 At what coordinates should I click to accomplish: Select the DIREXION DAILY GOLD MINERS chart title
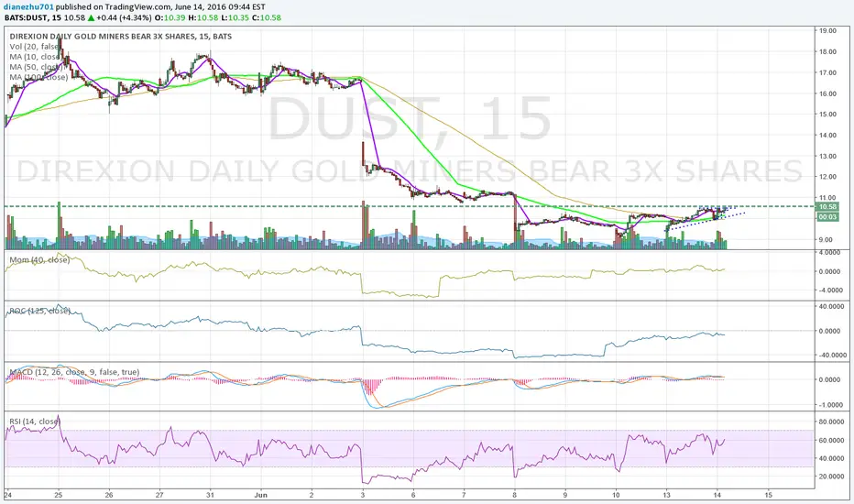tap(120, 37)
